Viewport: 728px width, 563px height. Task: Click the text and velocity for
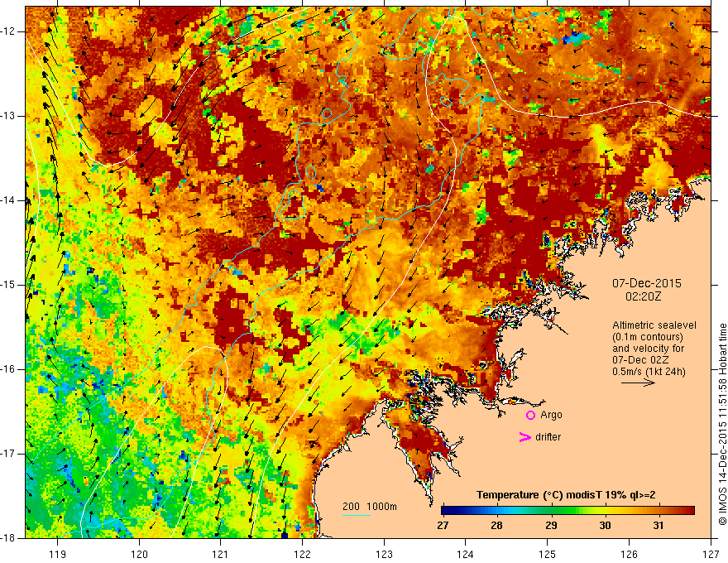pyautogui.click(x=648, y=349)
